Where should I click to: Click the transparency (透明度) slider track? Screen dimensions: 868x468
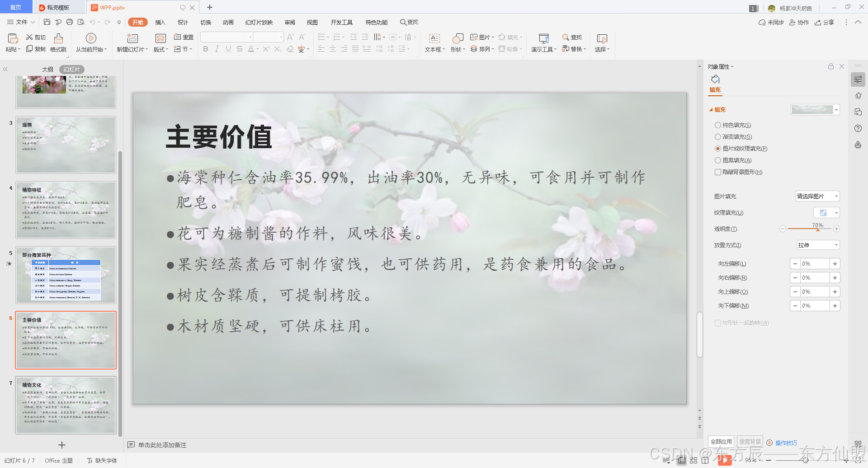point(809,229)
